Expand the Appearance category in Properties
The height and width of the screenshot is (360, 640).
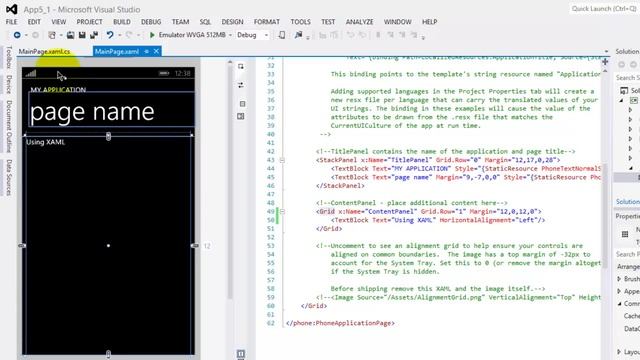click(x=619, y=291)
